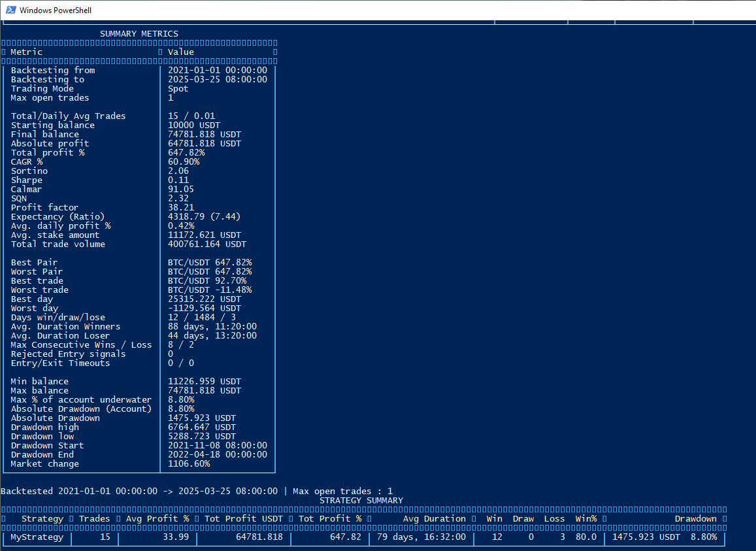Image resolution: width=756 pixels, height=551 pixels.
Task: Click the Max balance label
Action: coord(40,392)
